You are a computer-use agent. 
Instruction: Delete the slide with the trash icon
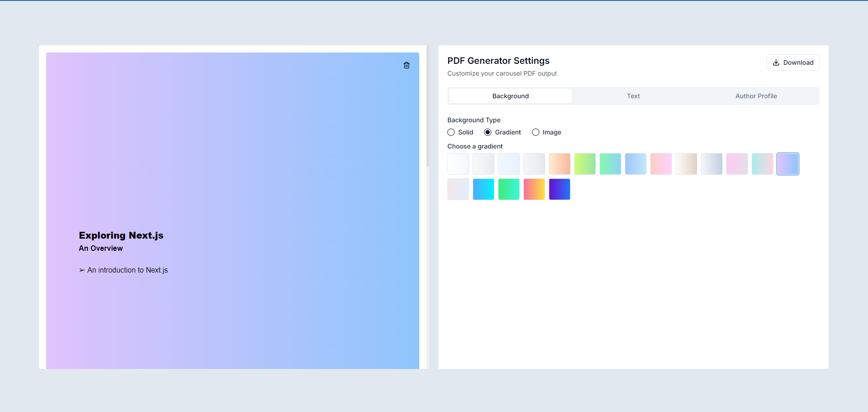pyautogui.click(x=407, y=65)
